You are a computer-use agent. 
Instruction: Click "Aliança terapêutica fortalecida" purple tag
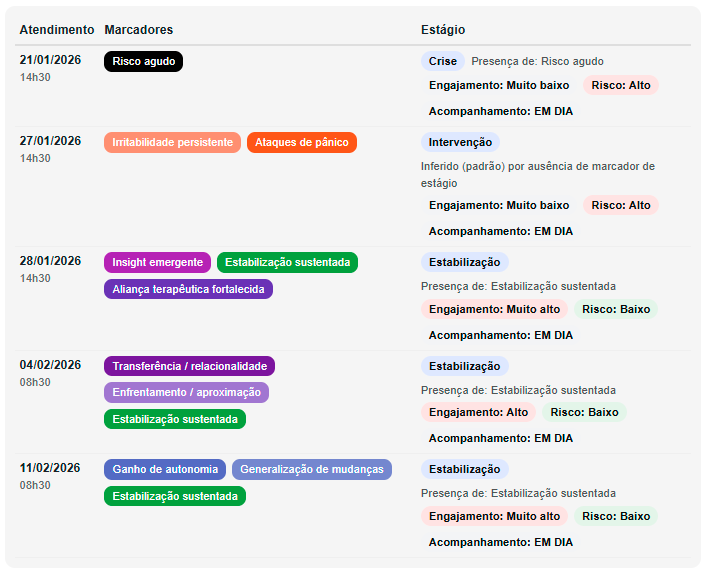pos(188,289)
